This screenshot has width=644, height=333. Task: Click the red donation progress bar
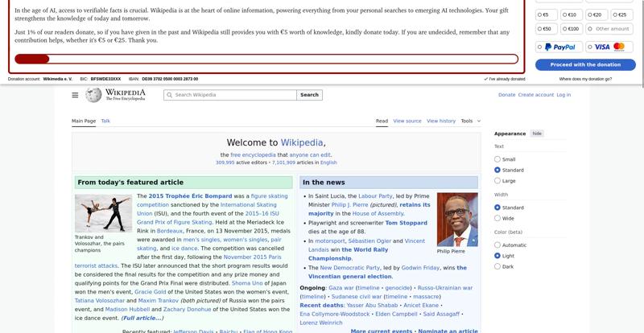pos(32,59)
